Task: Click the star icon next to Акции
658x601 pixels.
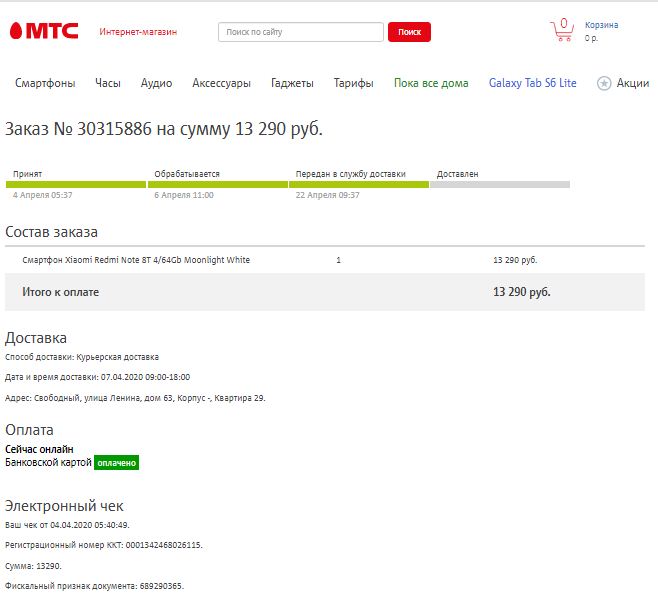Action: (x=604, y=83)
